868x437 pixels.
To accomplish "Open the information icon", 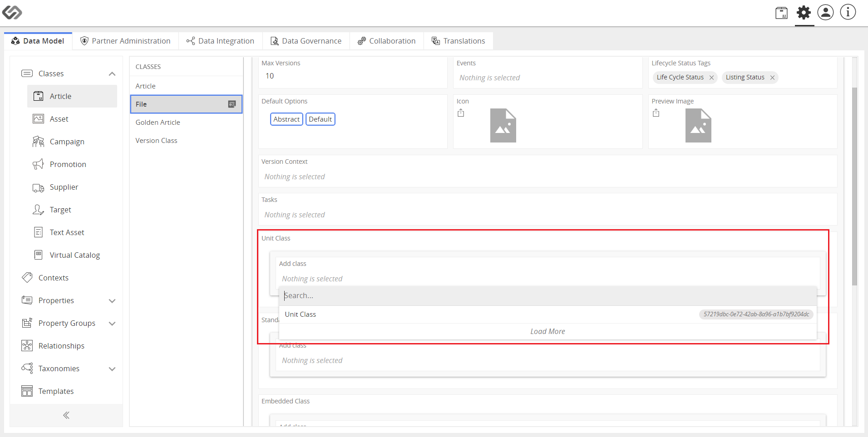I will (848, 12).
